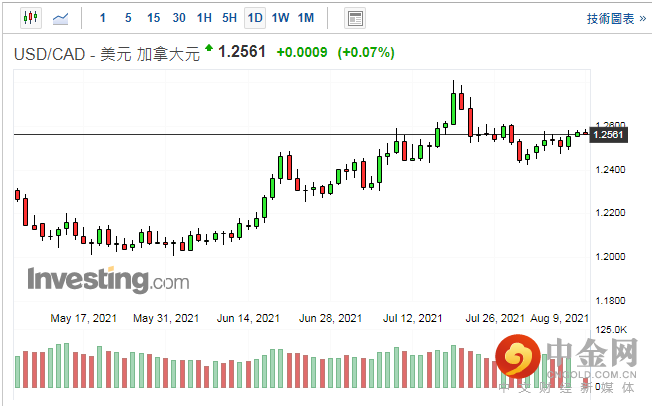Click the Jun 14, 2021 date label

tap(248, 318)
